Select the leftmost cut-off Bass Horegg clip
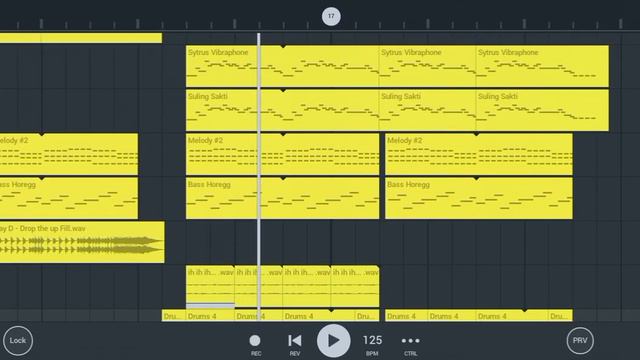This screenshot has height=360, width=640. pos(69,198)
